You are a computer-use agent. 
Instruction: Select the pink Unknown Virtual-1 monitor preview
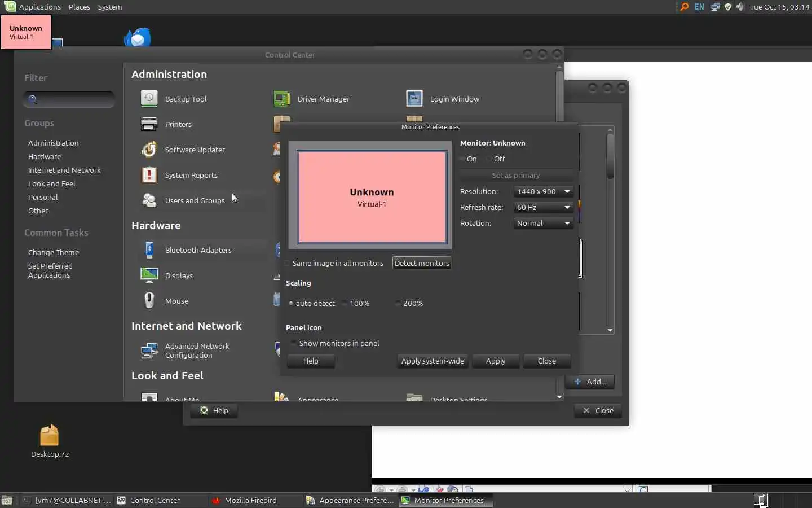(372, 197)
